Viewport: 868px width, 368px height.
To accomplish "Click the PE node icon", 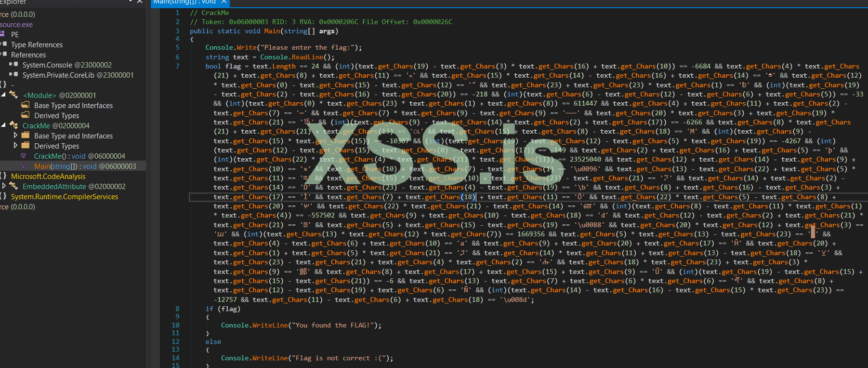I will click(x=2, y=34).
